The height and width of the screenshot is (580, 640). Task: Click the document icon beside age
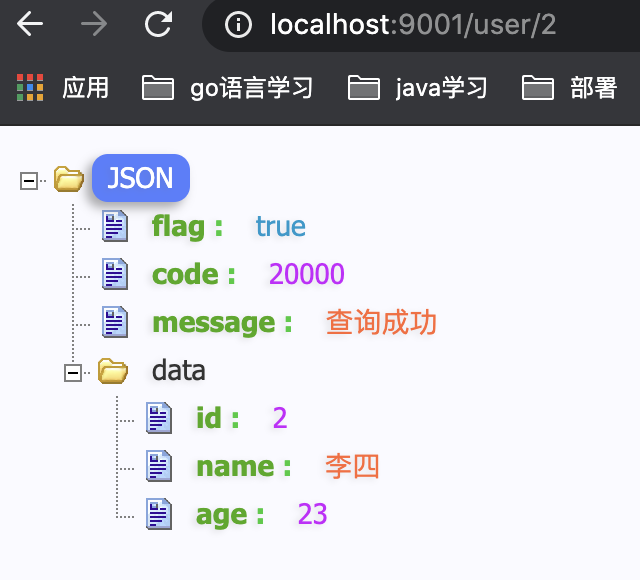click(159, 514)
